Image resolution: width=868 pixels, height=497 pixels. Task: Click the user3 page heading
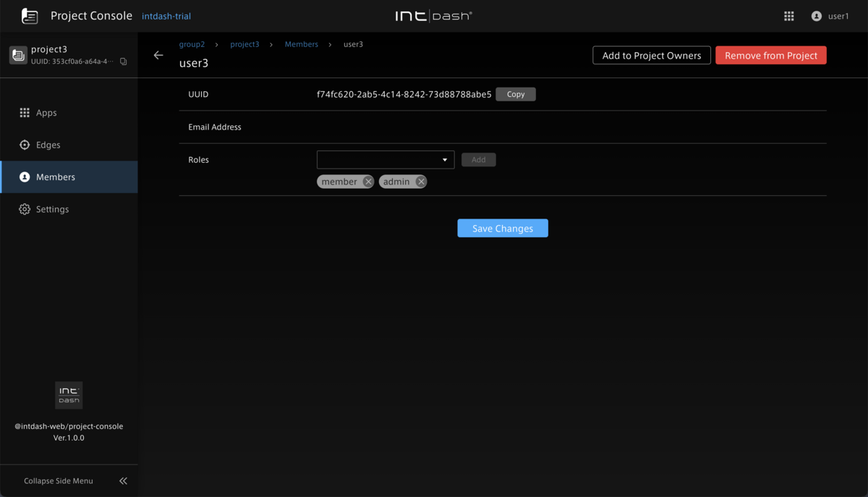click(x=194, y=63)
